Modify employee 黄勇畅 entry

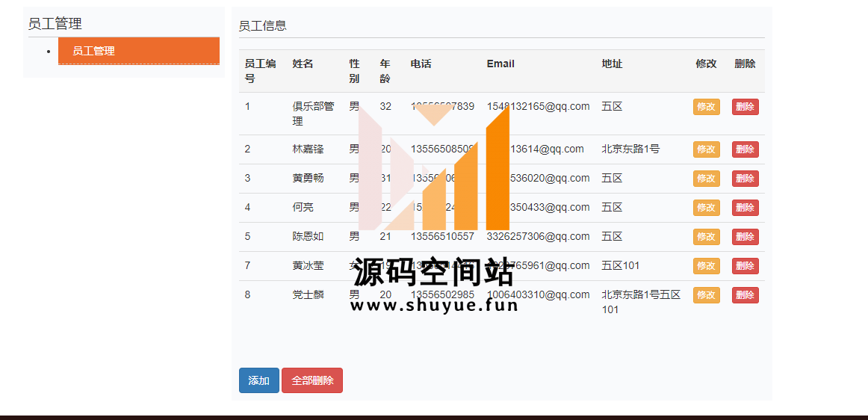[x=706, y=179]
